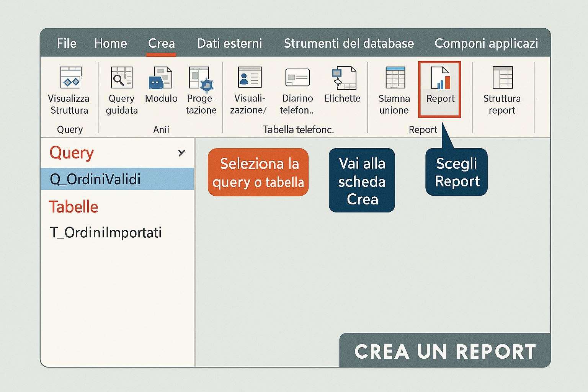Open the Dati esterni tab
Image resolution: width=588 pixels, height=392 pixels.
[x=230, y=43]
